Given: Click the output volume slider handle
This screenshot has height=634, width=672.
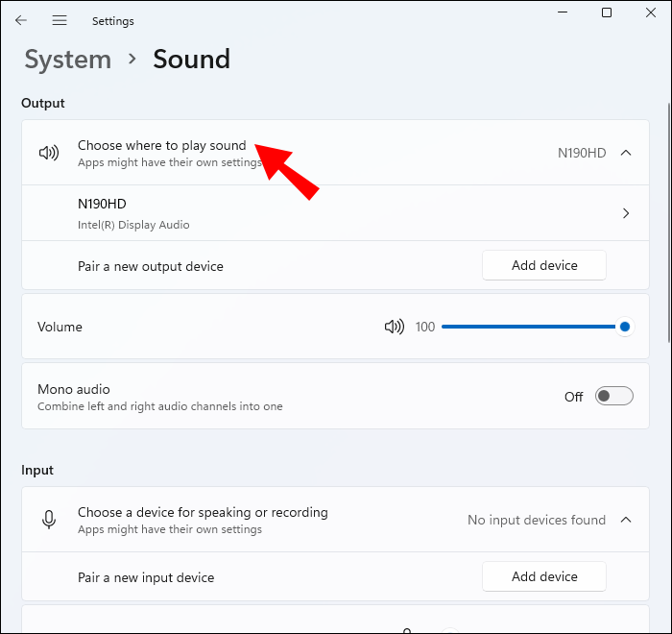Looking at the screenshot, I should (x=625, y=328).
